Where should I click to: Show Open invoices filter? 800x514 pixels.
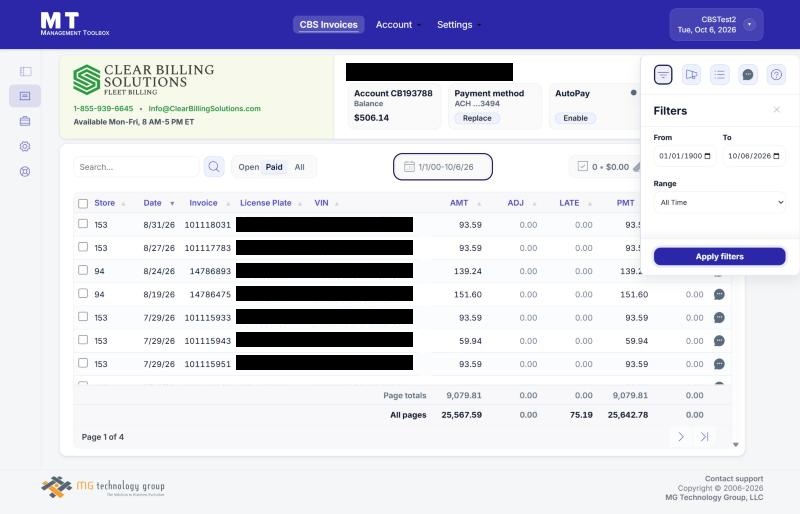click(248, 167)
